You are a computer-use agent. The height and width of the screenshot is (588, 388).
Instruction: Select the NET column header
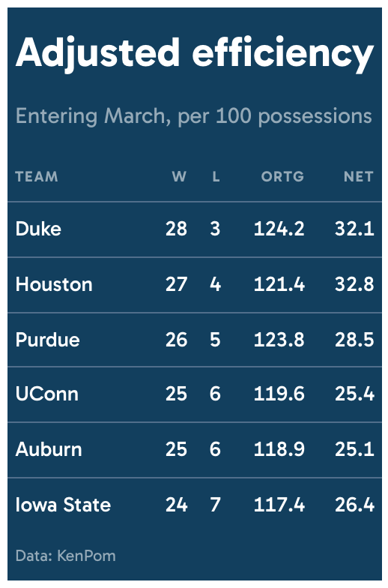tap(359, 177)
